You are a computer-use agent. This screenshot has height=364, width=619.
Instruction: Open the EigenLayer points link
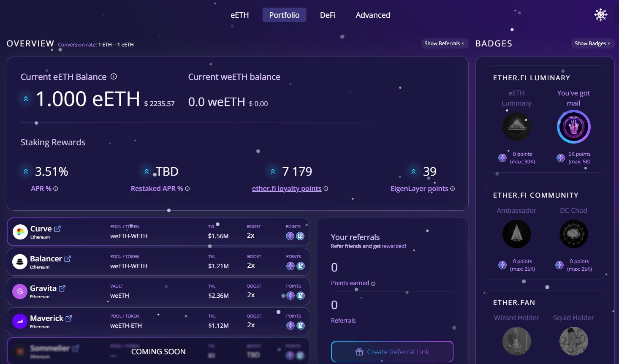coord(419,188)
